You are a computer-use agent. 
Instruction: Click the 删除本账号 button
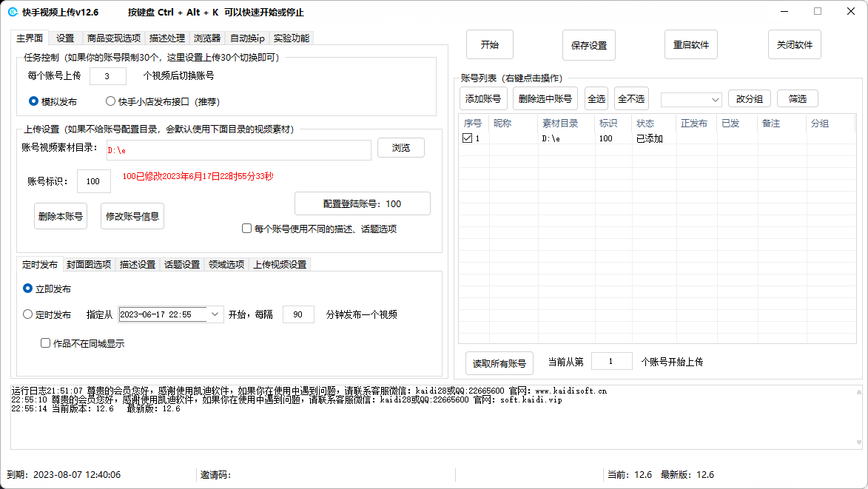click(x=61, y=216)
